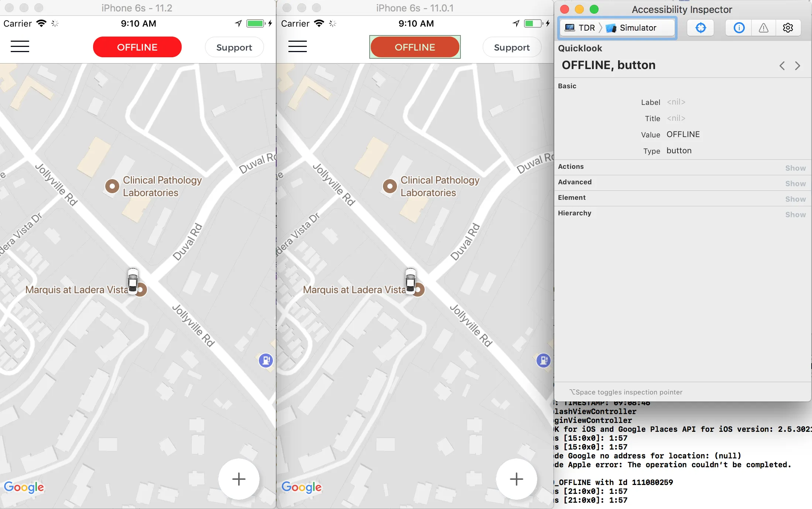Tap the hamburger menu in iOS 11.2 simulator
The height and width of the screenshot is (509, 812).
coord(20,47)
